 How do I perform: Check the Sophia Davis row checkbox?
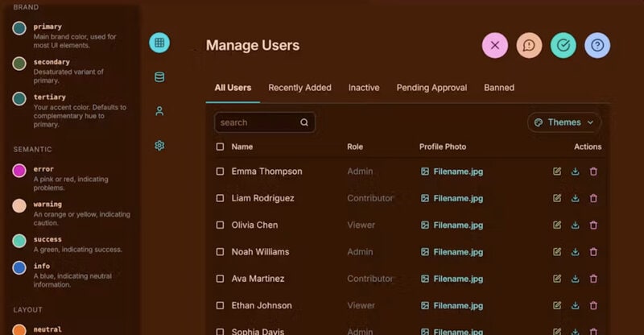pos(220,331)
